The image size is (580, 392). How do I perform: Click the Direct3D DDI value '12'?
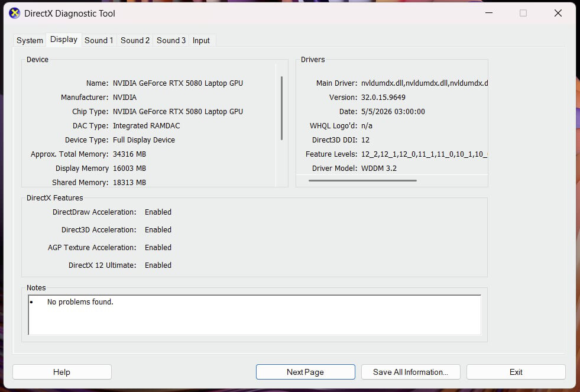365,140
